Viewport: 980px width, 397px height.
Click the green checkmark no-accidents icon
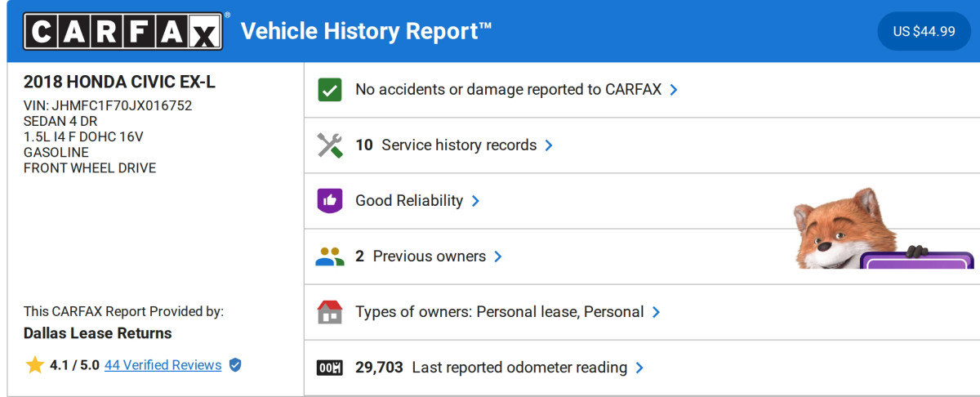point(330,90)
